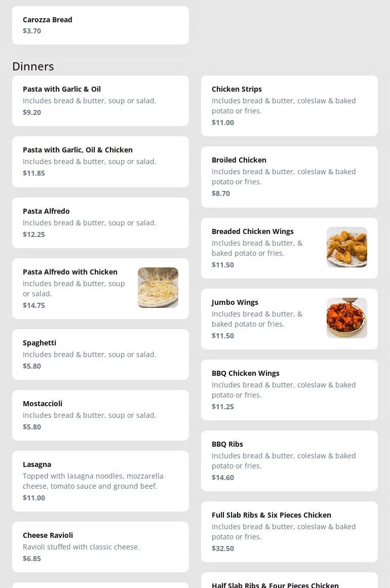
Task: Open the Mostaccioli menu item
Action: 100,415
